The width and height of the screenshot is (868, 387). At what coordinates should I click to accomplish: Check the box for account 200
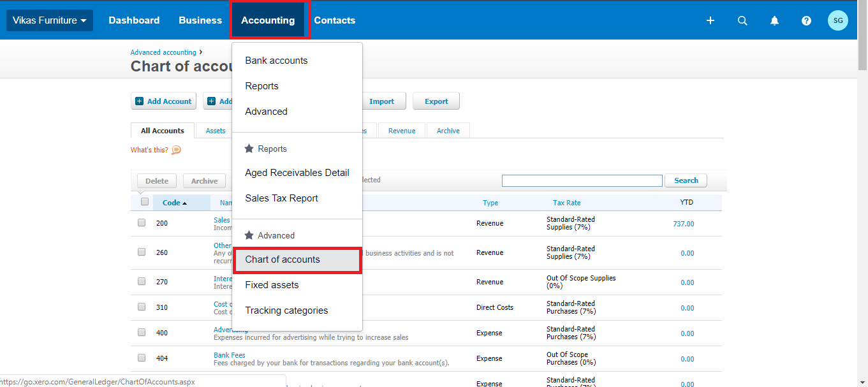pyautogui.click(x=142, y=223)
